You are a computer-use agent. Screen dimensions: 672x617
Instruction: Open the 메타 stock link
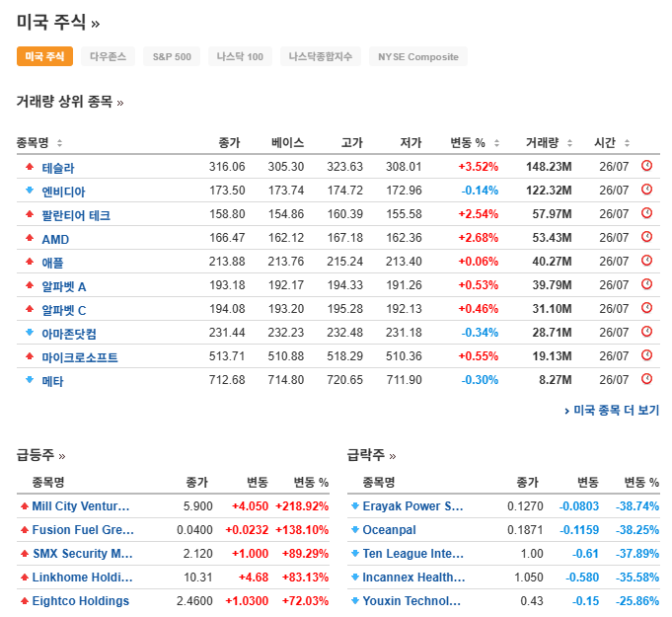(x=52, y=381)
